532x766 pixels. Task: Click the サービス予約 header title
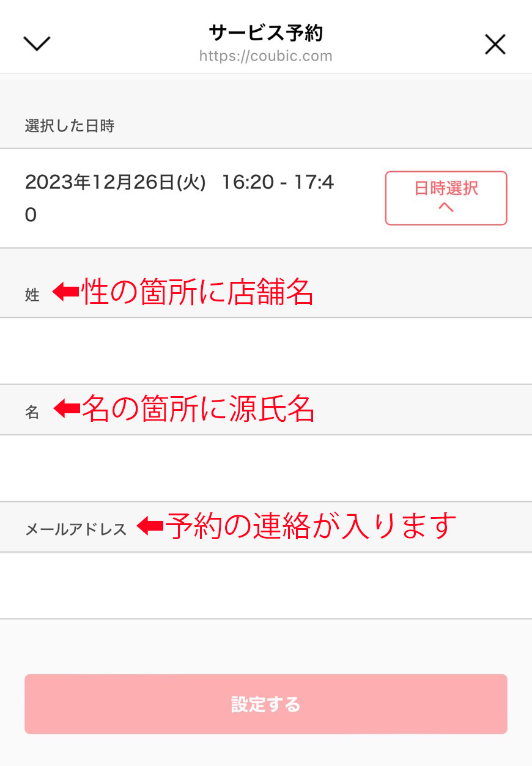tap(265, 33)
